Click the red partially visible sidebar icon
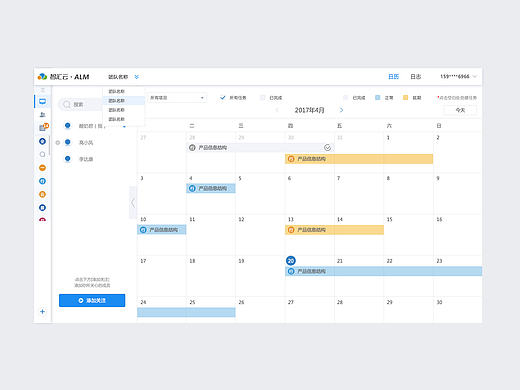 click(x=42, y=220)
